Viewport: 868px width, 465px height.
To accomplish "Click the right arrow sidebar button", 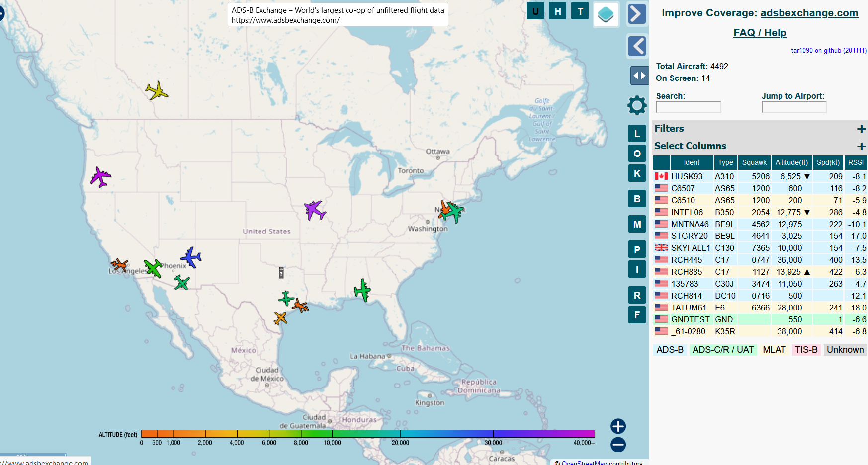I will click(x=637, y=14).
